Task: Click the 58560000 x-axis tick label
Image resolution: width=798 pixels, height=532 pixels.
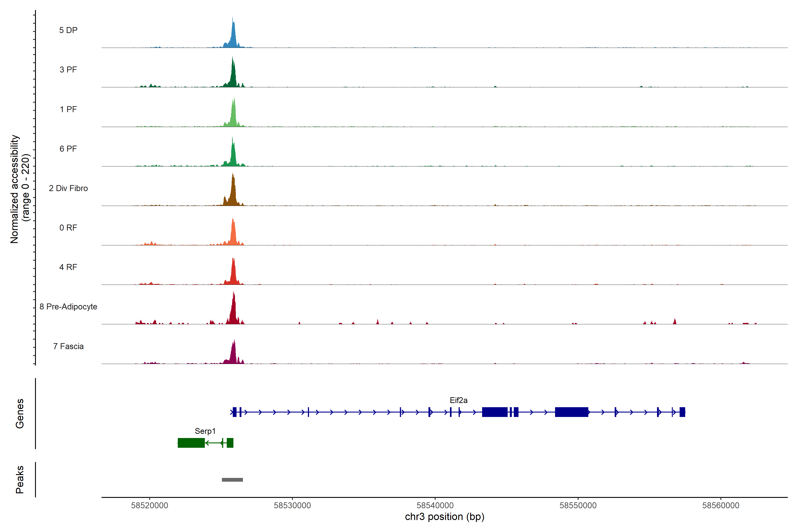Action: 721,505
